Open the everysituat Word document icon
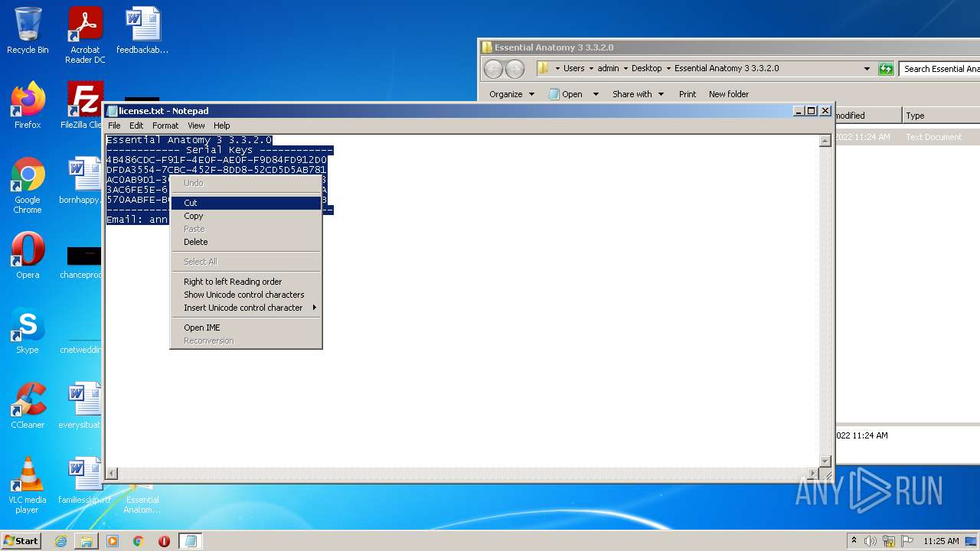 80,406
